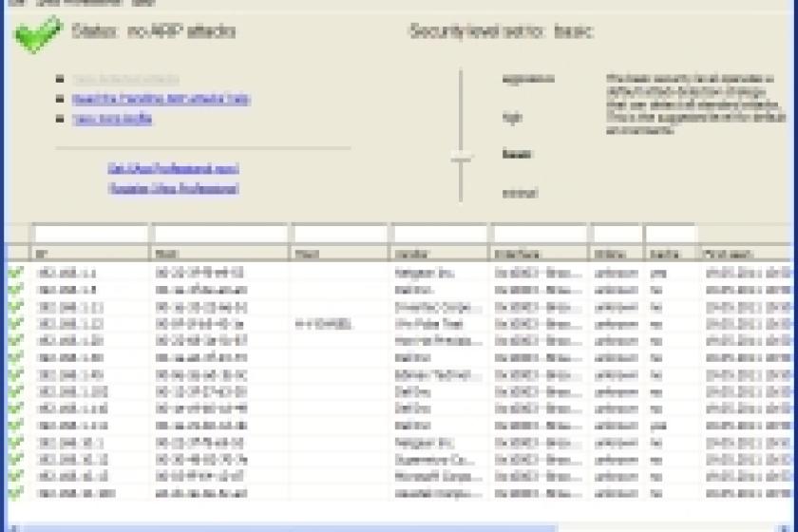
Task: Click the check icon in the Hon Hai row
Action: pos(16,341)
